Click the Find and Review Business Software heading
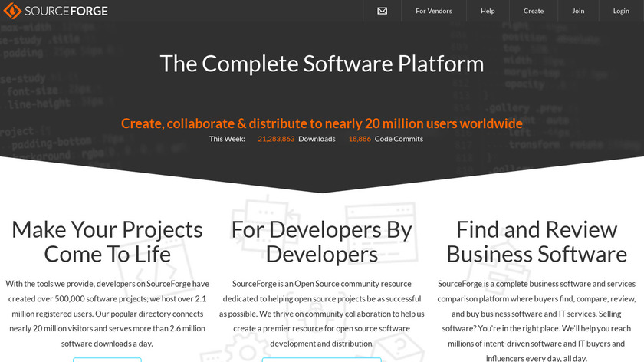The image size is (644, 362). 537,241
